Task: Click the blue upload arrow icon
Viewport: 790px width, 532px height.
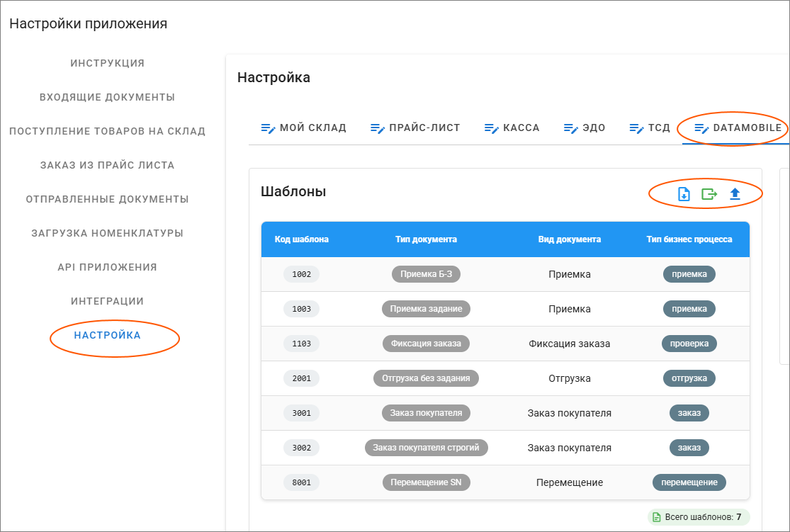Action: pyautogui.click(x=735, y=193)
